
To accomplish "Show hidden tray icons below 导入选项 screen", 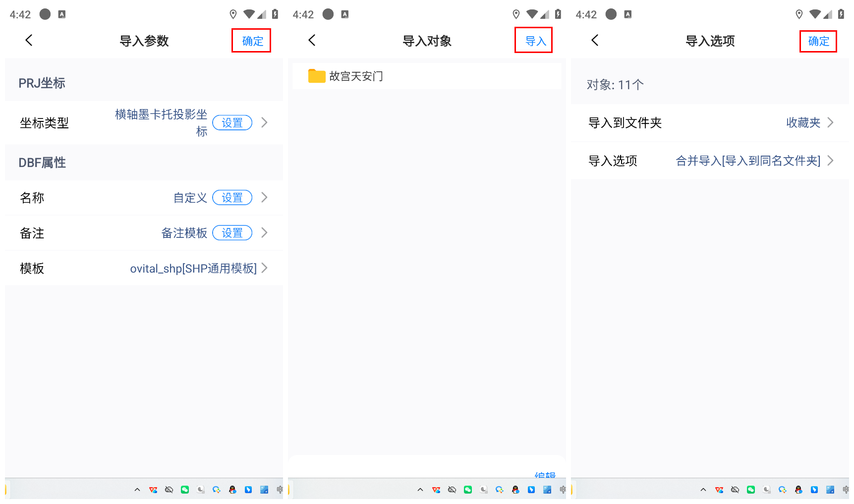I will pos(703,490).
